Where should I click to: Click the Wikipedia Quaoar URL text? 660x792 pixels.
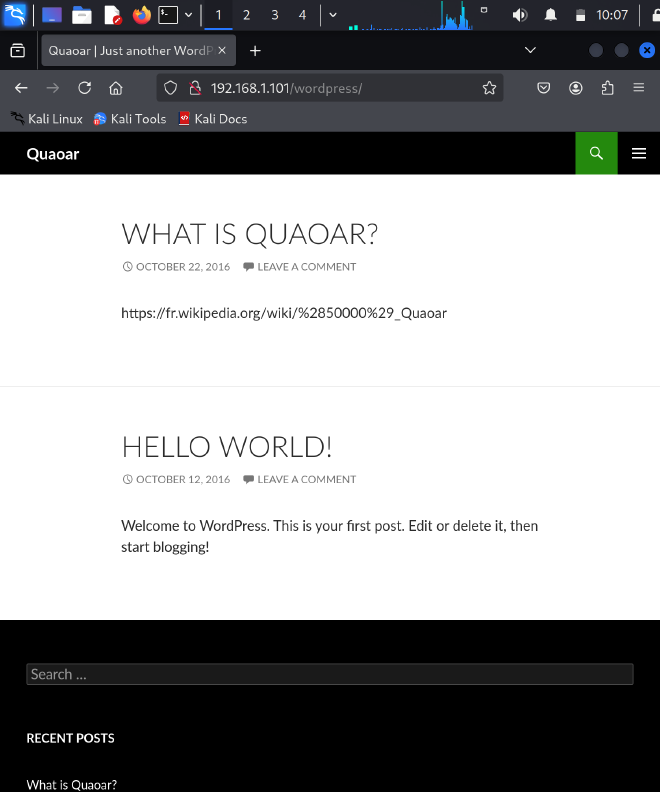(x=284, y=313)
